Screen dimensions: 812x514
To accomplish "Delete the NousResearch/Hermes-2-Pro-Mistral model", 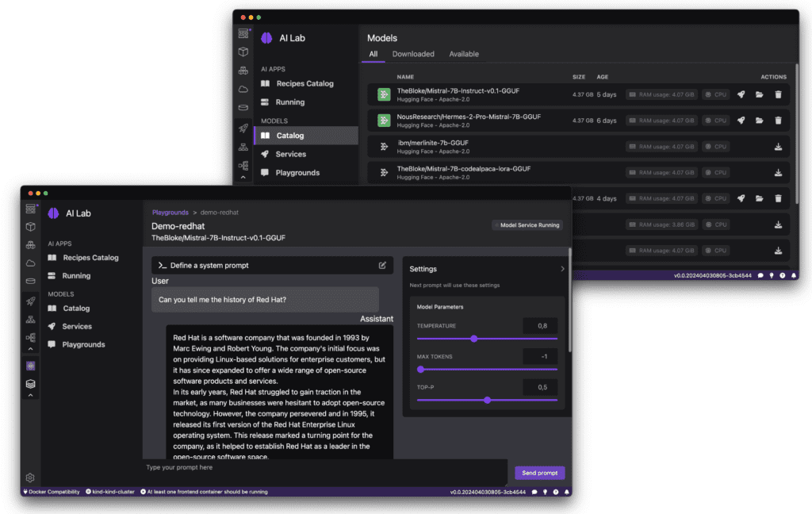I will pos(778,121).
